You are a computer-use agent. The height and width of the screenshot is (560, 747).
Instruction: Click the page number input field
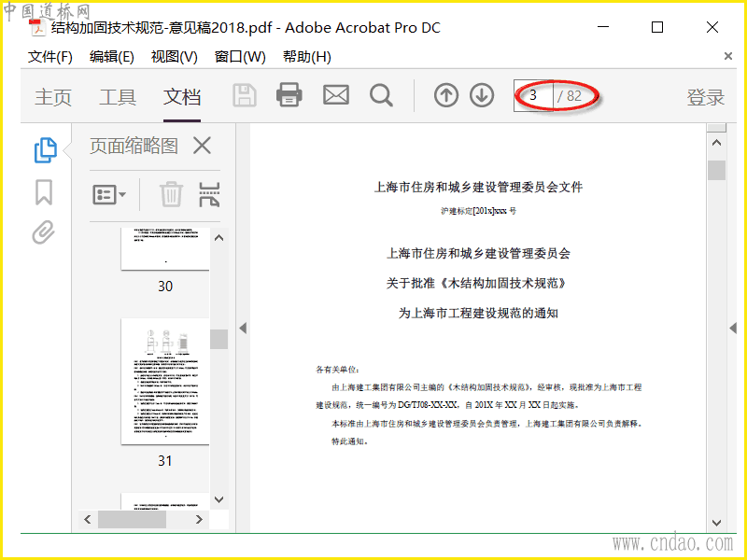click(533, 96)
